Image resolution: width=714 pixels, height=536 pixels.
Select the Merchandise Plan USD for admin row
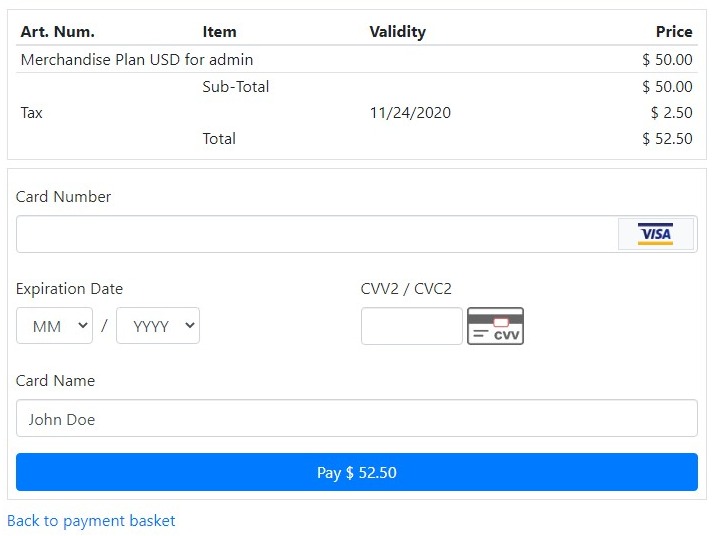pyautogui.click(x=357, y=59)
